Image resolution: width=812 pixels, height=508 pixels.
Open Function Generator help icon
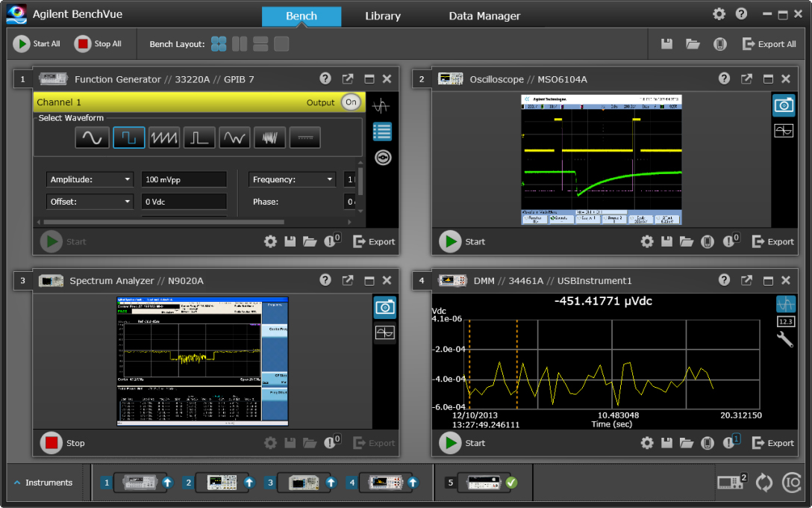tap(325, 78)
